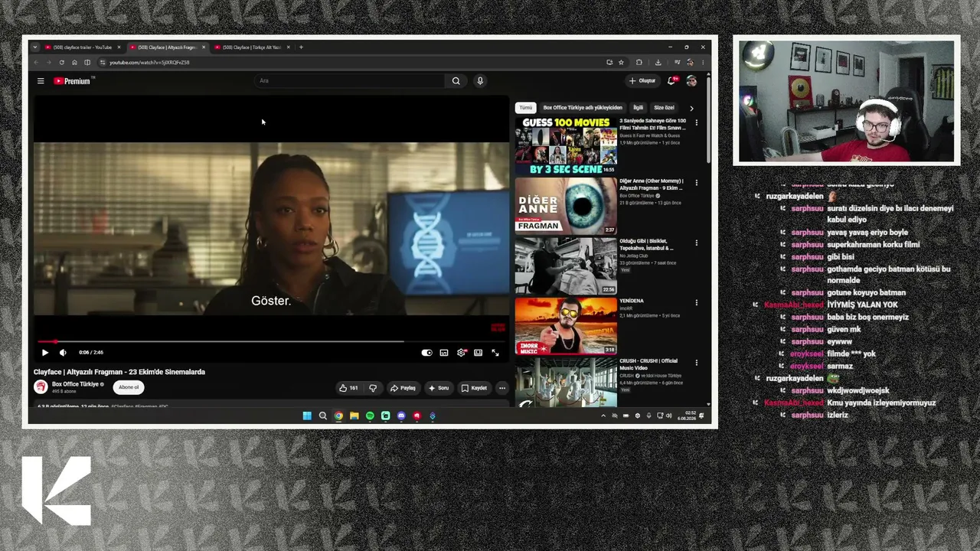Open the Windows Start menu
This screenshot has width=980, height=551.
307,416
